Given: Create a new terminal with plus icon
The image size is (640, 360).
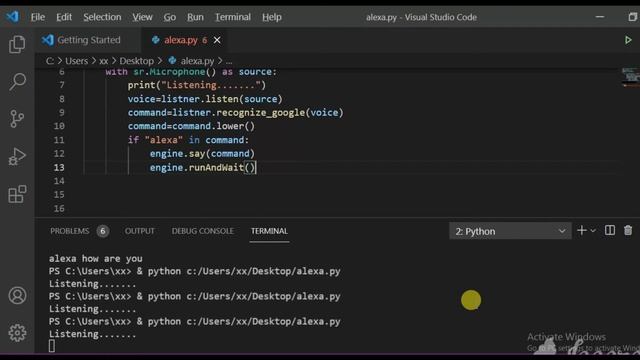Looking at the screenshot, I should (x=582, y=231).
